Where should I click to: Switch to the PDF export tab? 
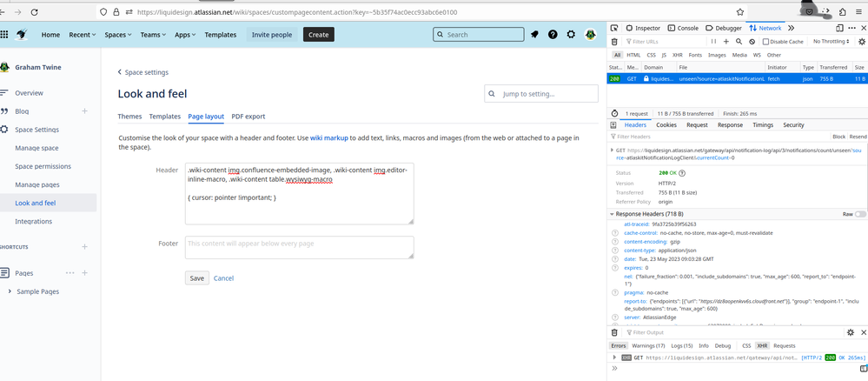pos(248,117)
